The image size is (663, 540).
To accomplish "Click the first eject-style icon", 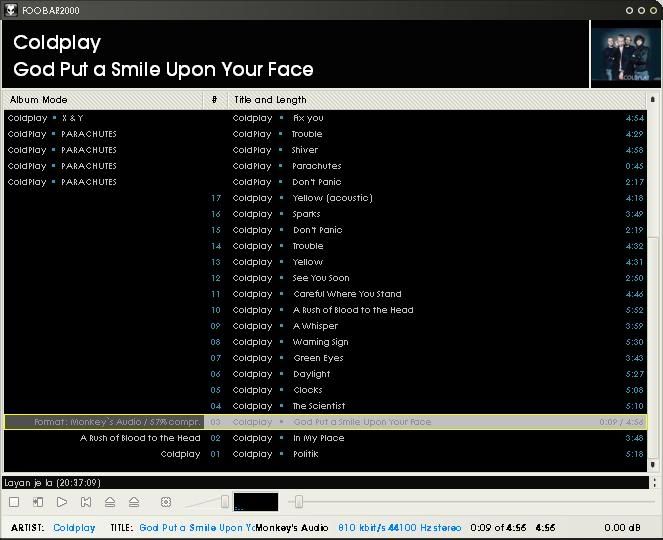I will click(110, 502).
